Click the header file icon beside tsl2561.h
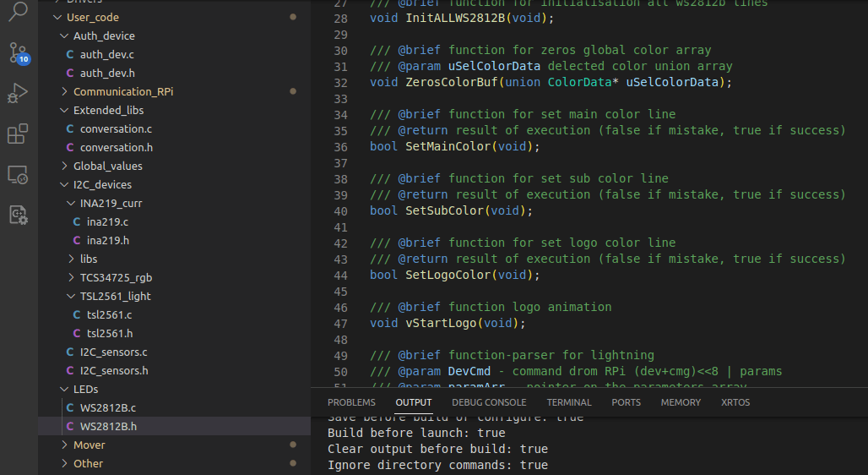Screen dimensions: 868x475 (77, 334)
